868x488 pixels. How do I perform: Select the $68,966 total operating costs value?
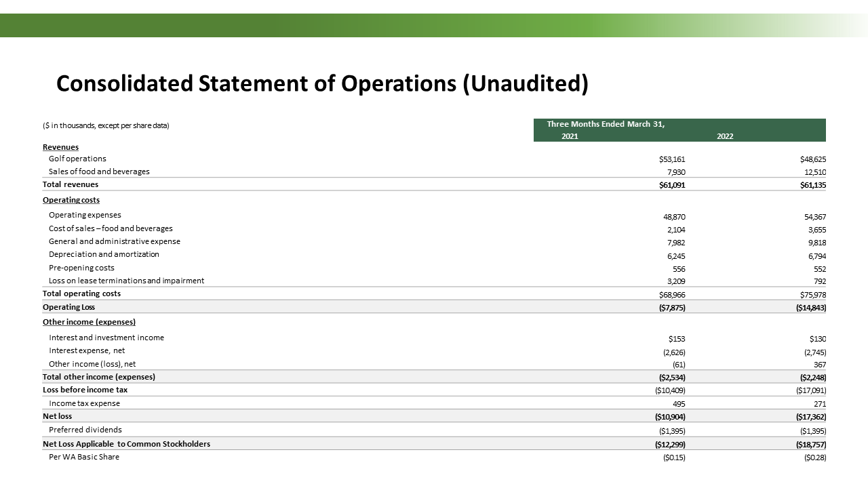pyautogui.click(x=672, y=295)
